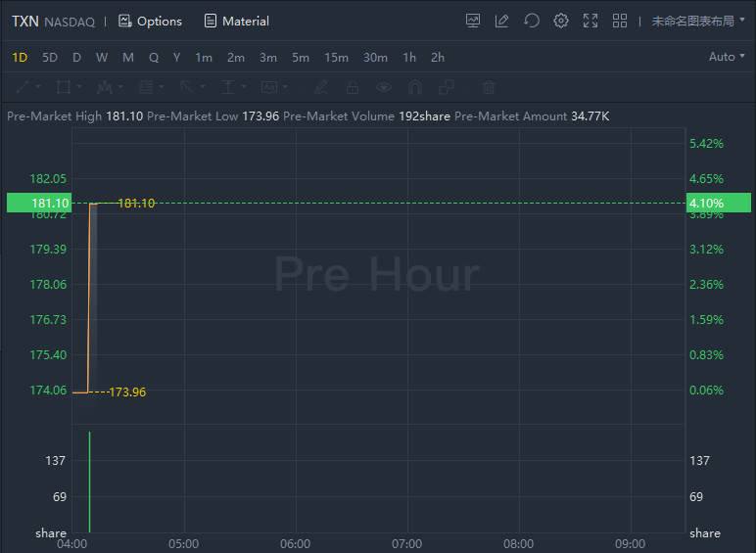
Task: Click Pre-Market Volume 192share value
Action: tap(424, 116)
